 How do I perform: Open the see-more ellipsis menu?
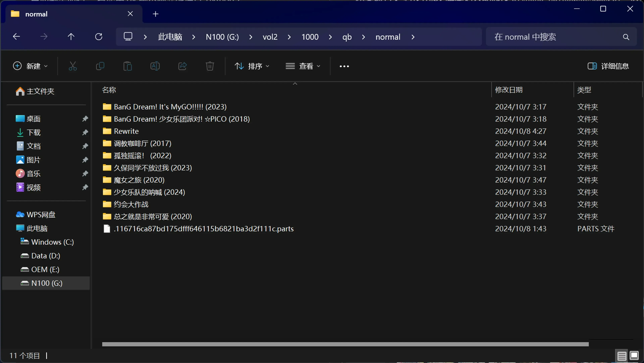tap(344, 66)
